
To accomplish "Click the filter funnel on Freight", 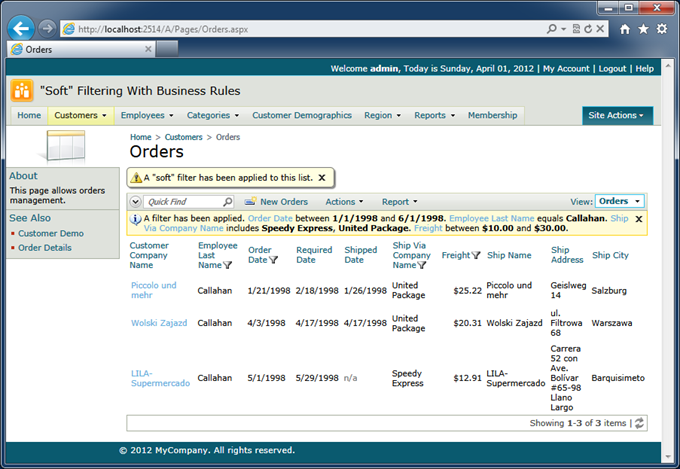I will coord(476,255).
